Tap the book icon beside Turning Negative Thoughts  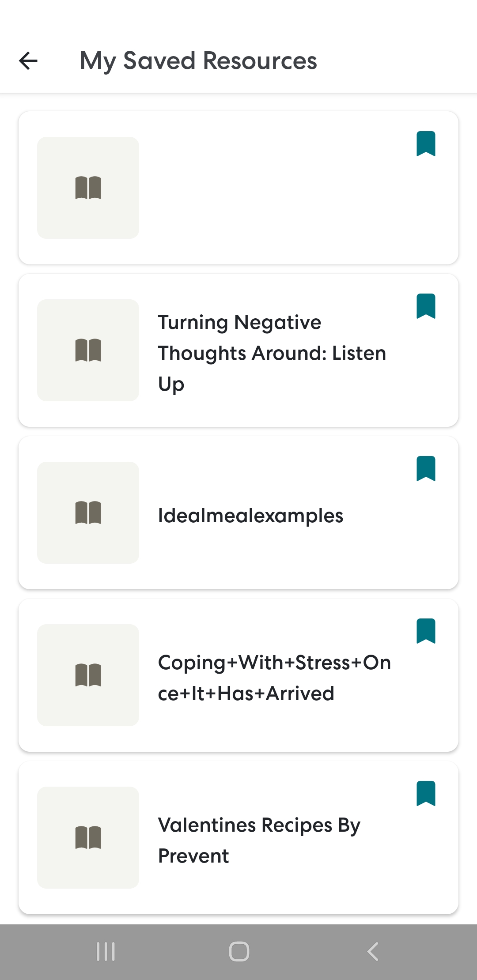[88, 350]
